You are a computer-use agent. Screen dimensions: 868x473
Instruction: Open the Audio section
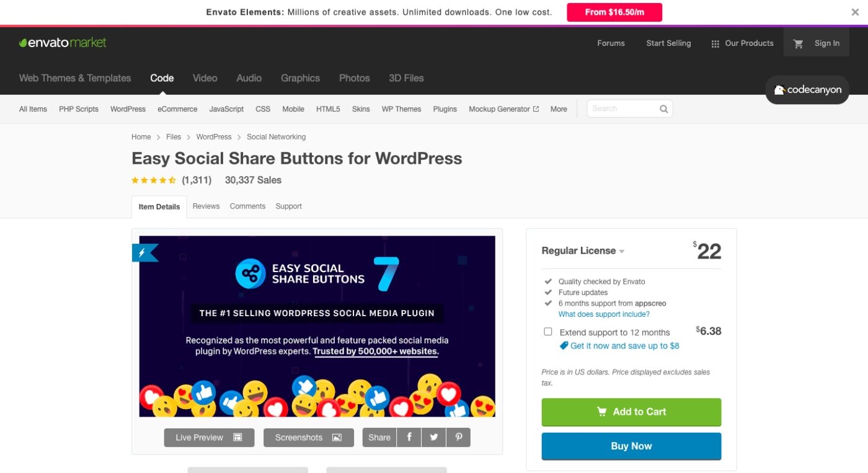tap(249, 78)
